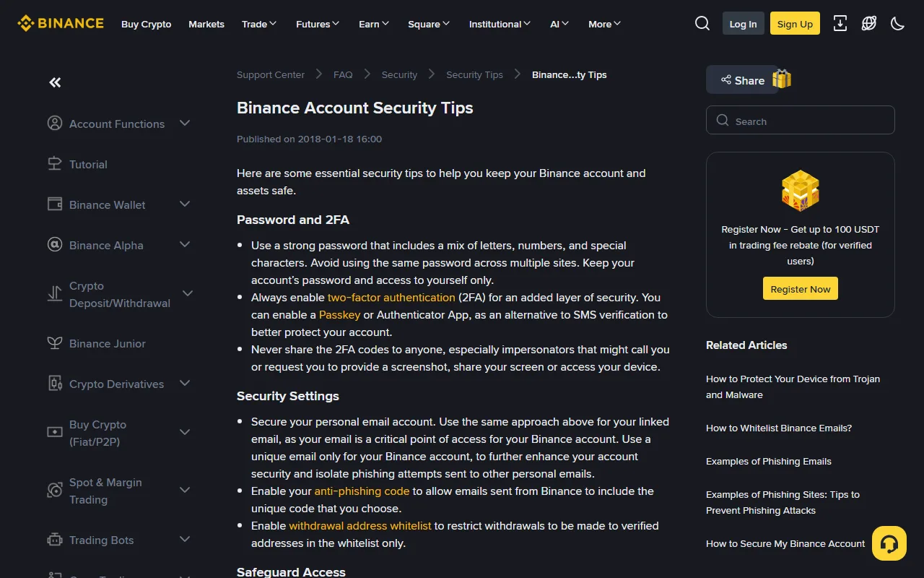Open the support chat headset button
The width and height of the screenshot is (924, 578).
pyautogui.click(x=889, y=543)
